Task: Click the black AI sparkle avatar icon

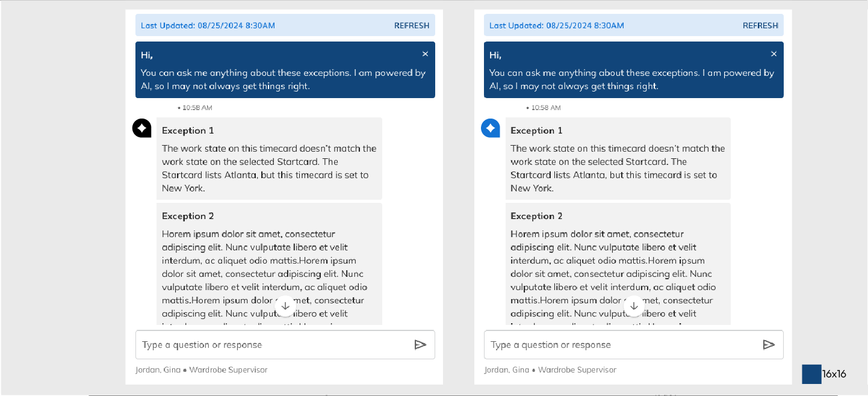Action: [142, 128]
